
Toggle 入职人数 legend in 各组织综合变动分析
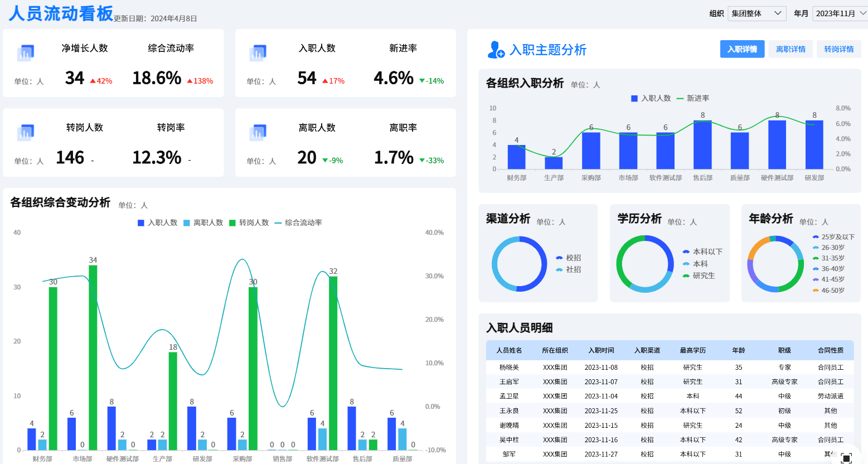click(x=158, y=223)
